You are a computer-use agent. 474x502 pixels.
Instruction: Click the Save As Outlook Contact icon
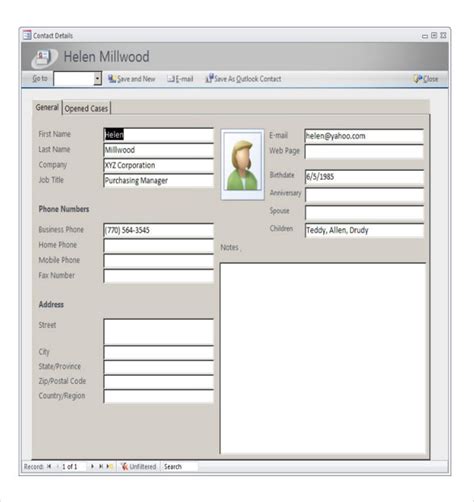tap(209, 78)
